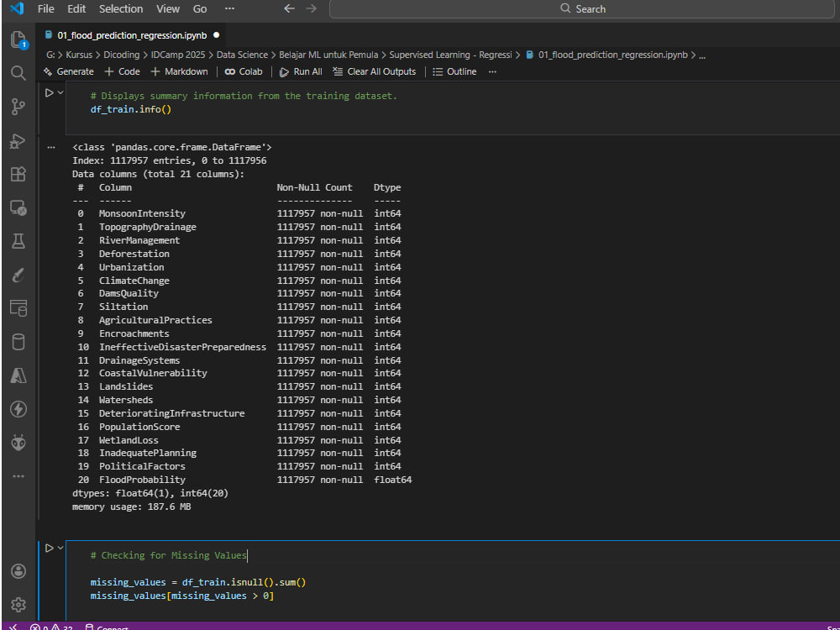The height and width of the screenshot is (630, 840).
Task: Open the Testing flask view
Action: (x=18, y=241)
